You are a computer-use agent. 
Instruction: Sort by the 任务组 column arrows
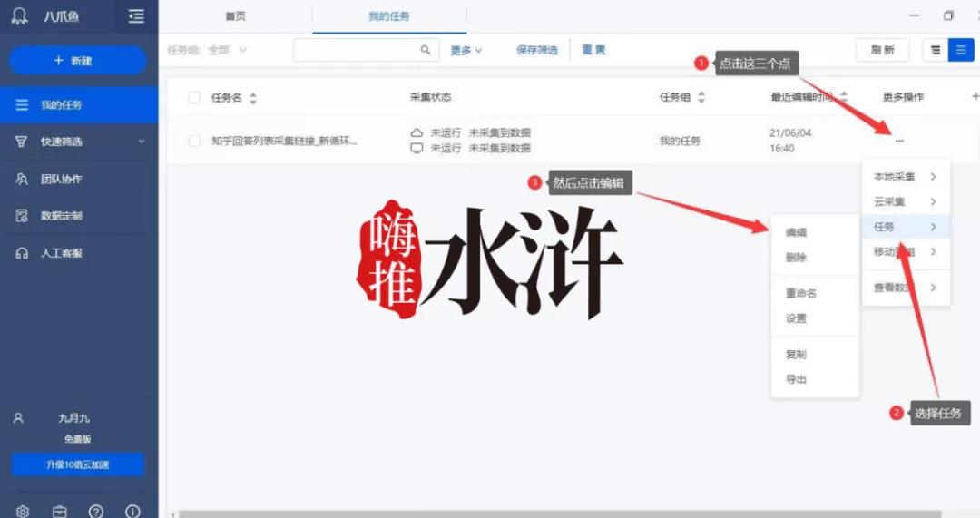[701, 97]
